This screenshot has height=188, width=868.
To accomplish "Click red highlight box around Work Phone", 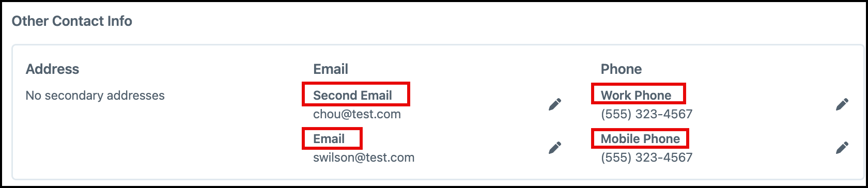I will click(638, 93).
